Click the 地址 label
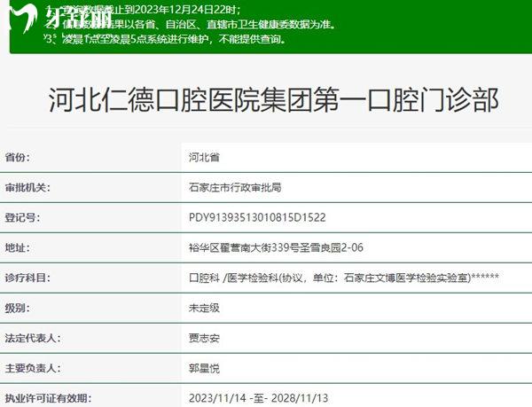Image resolution: width=532 pixels, height=407 pixels. 18,247
